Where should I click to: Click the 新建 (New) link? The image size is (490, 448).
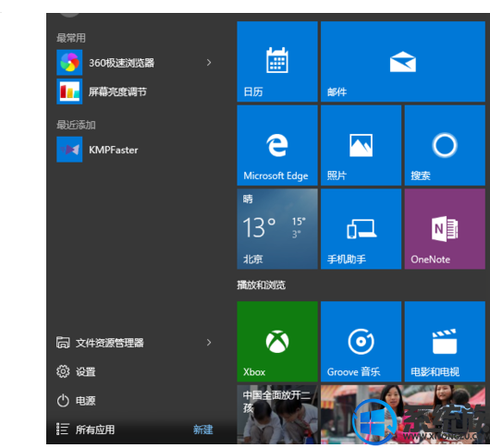(203, 430)
